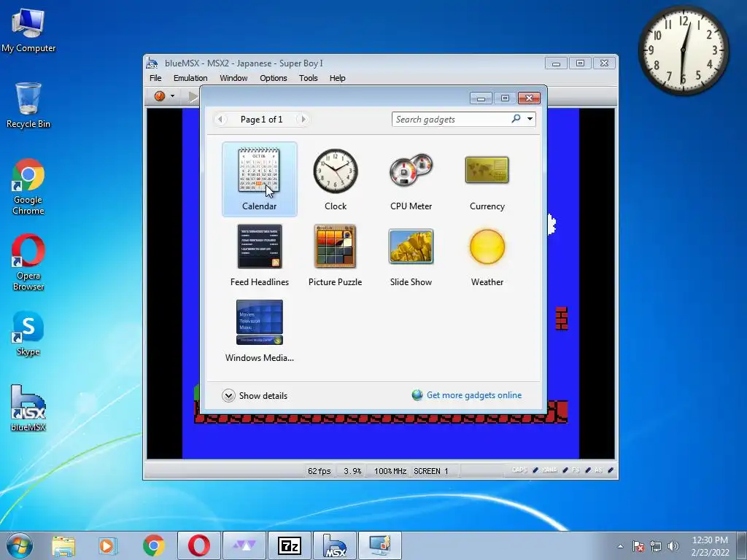Open the blueMSX Window menu

point(233,78)
